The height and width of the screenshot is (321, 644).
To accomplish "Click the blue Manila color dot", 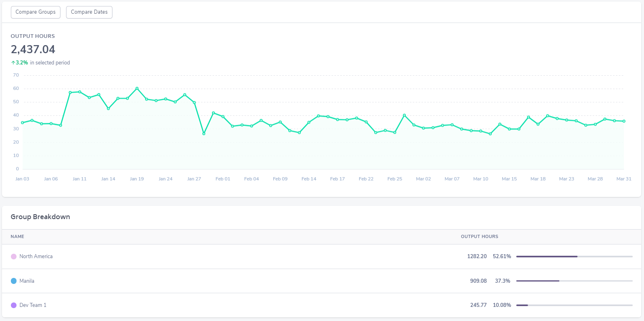I will [x=14, y=281].
